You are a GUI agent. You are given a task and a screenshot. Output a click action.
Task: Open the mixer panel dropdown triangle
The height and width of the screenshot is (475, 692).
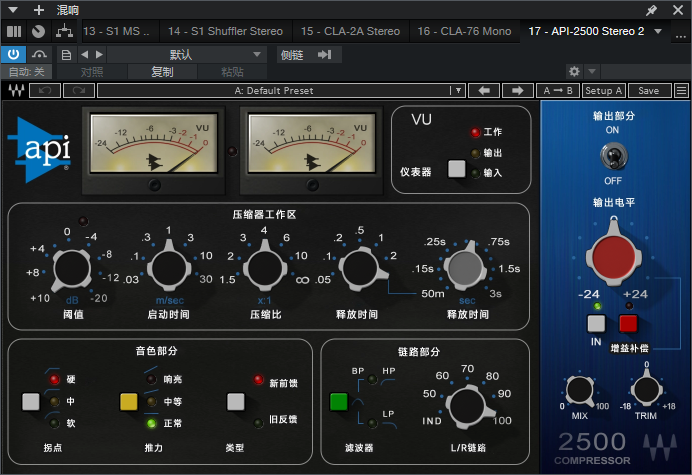[x=13, y=10]
